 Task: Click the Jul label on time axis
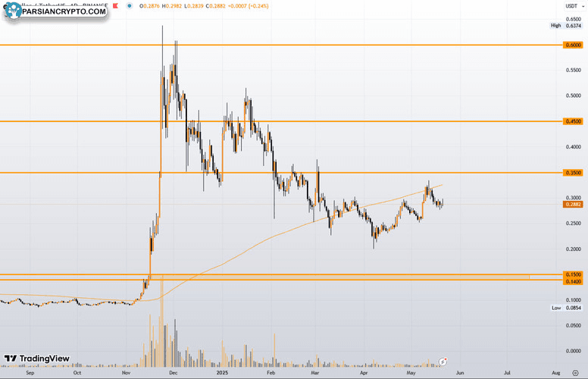508,373
